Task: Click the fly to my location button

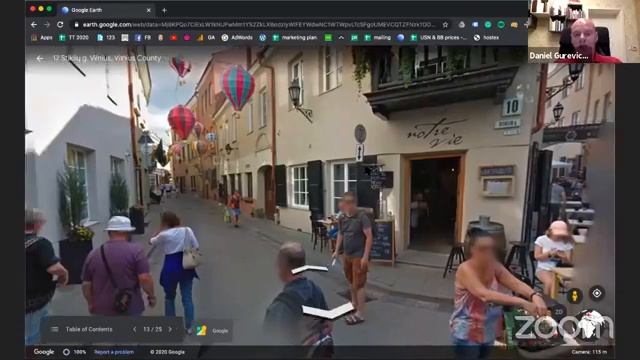Action: point(597,293)
